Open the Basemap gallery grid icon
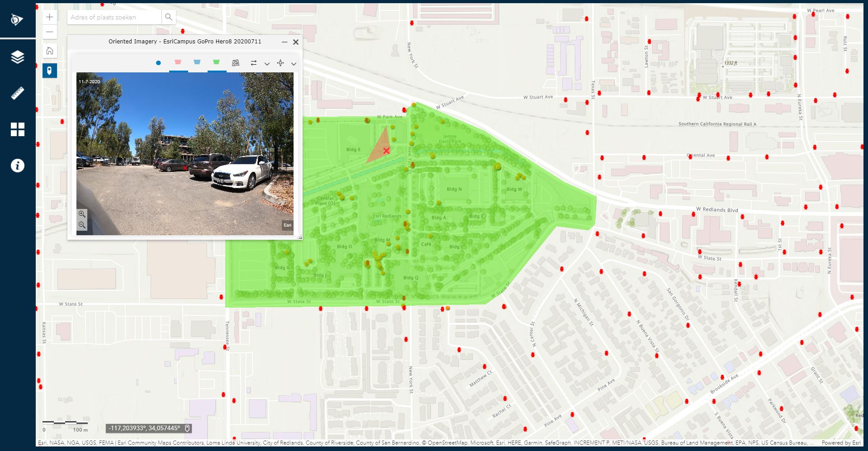The image size is (868, 451). (x=17, y=129)
